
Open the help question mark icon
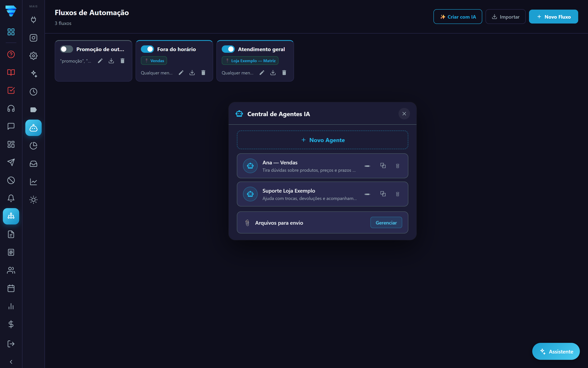(11, 54)
